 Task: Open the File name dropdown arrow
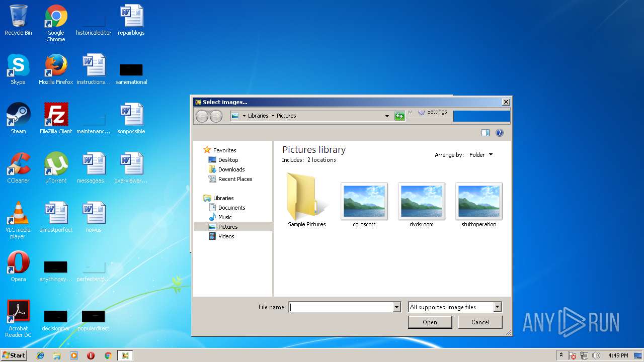396,307
